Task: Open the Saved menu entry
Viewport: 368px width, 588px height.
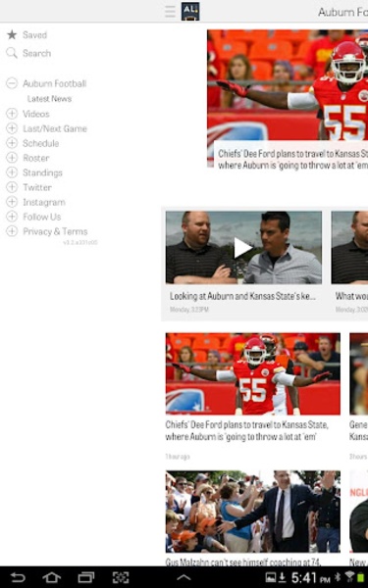Action: tap(34, 35)
